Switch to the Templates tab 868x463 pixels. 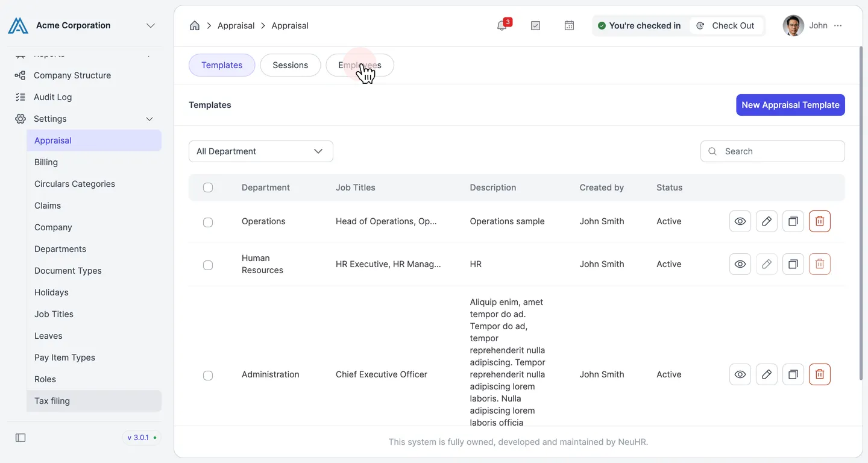click(222, 65)
